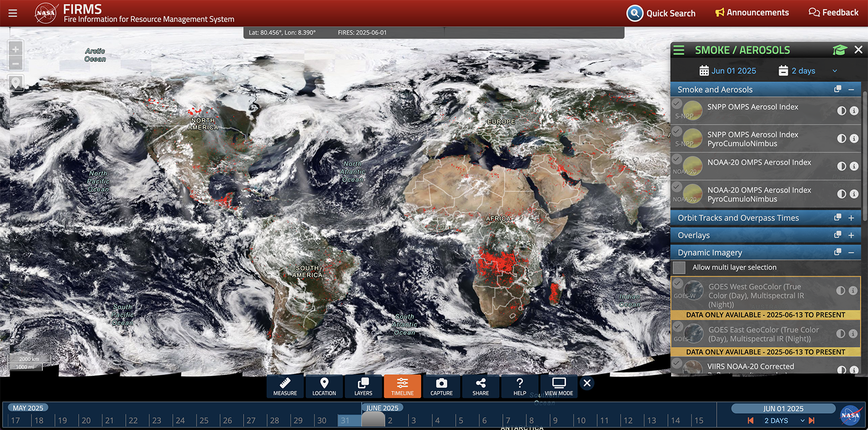Image resolution: width=868 pixels, height=430 pixels.
Task: Switch View Mode from the toolbar
Action: [x=558, y=386]
